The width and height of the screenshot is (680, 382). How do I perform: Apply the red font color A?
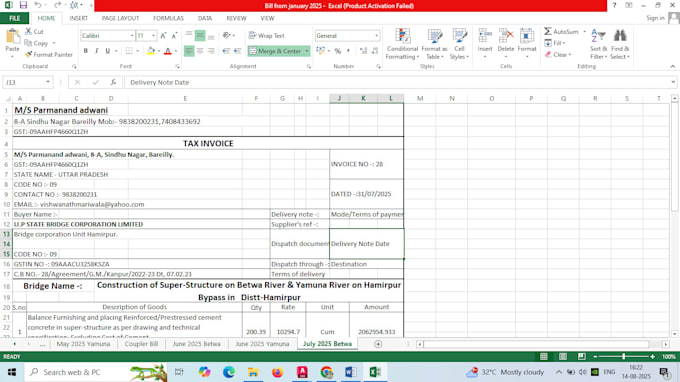(x=168, y=51)
